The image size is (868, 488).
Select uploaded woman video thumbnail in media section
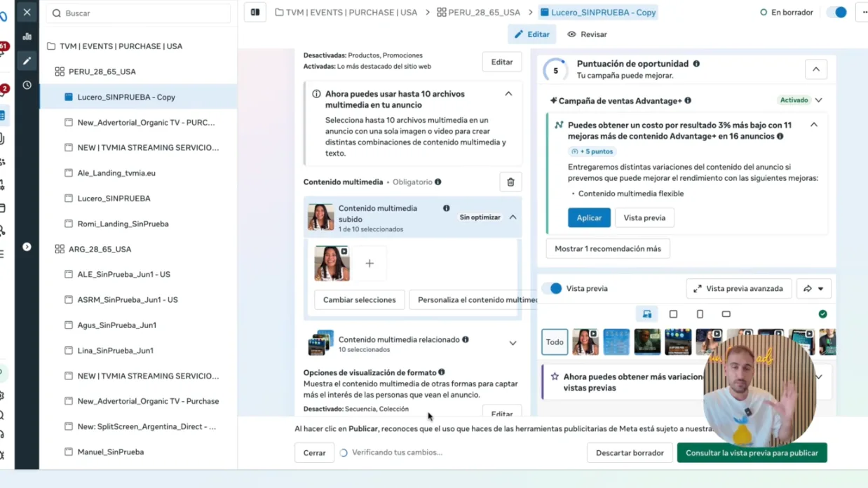332,264
